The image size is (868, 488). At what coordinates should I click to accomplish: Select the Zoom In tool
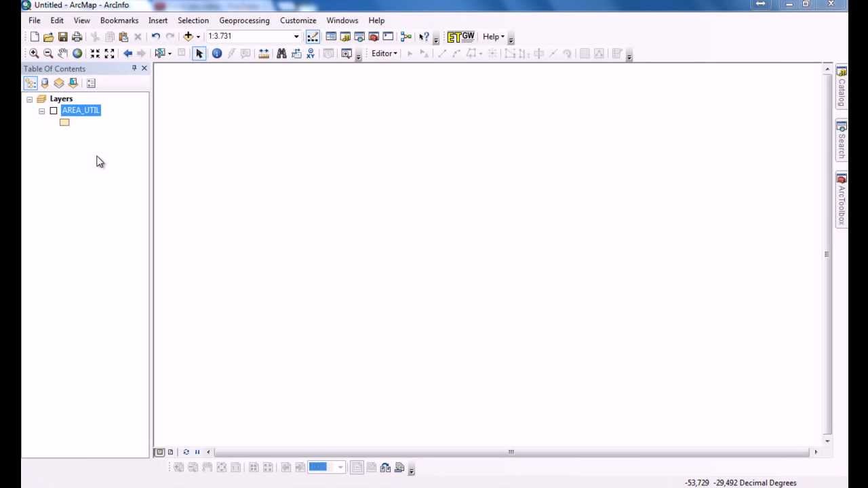tap(34, 54)
